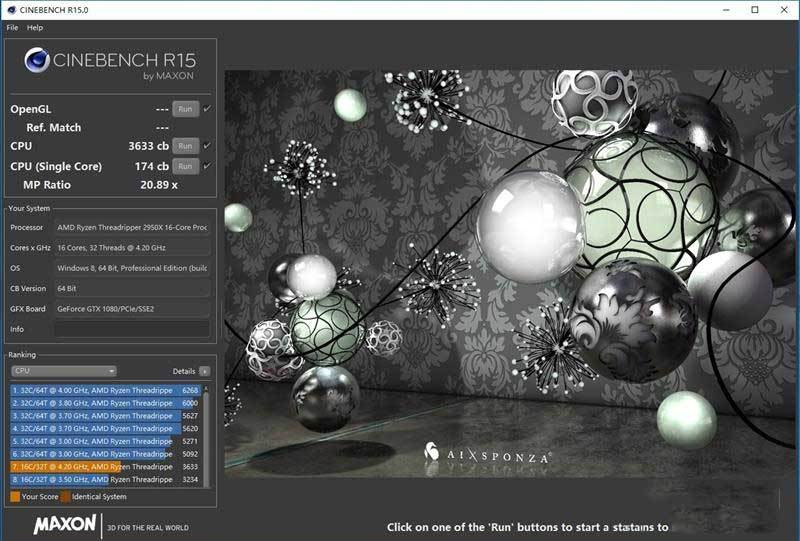Click the orange Your Score legend icon

[14, 496]
